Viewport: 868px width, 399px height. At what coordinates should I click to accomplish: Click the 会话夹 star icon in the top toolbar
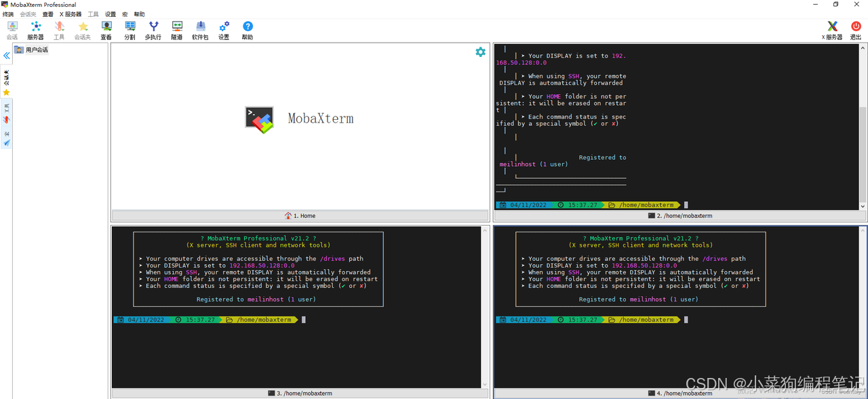[x=83, y=30]
